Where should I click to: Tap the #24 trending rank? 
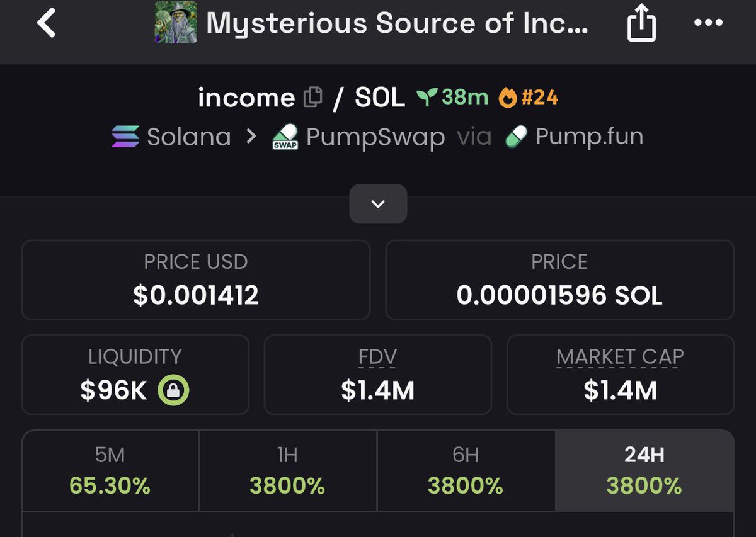tap(539, 98)
